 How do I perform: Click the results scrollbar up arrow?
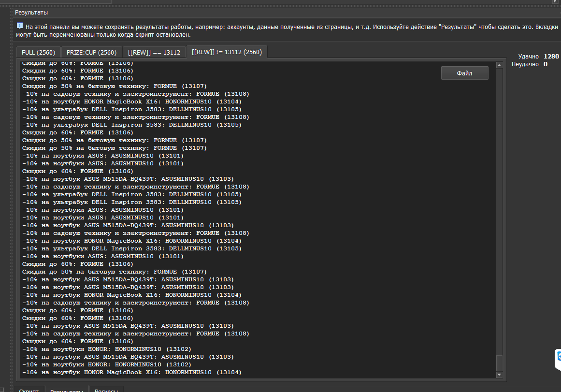click(x=499, y=65)
